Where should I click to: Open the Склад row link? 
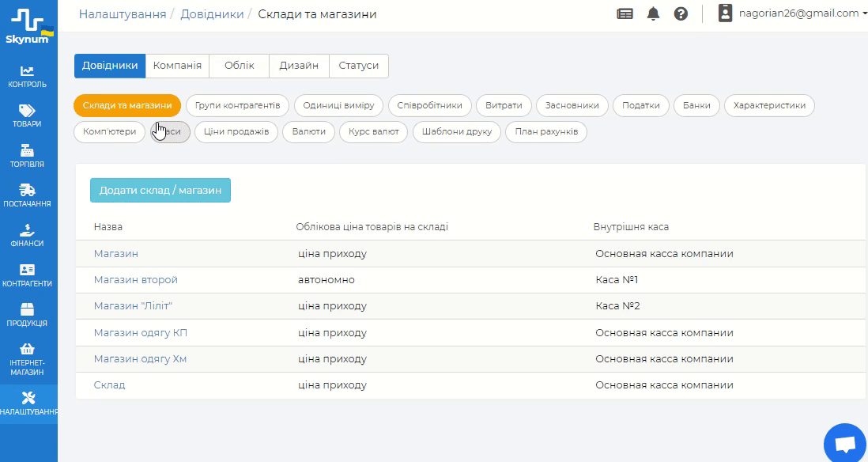pos(109,385)
